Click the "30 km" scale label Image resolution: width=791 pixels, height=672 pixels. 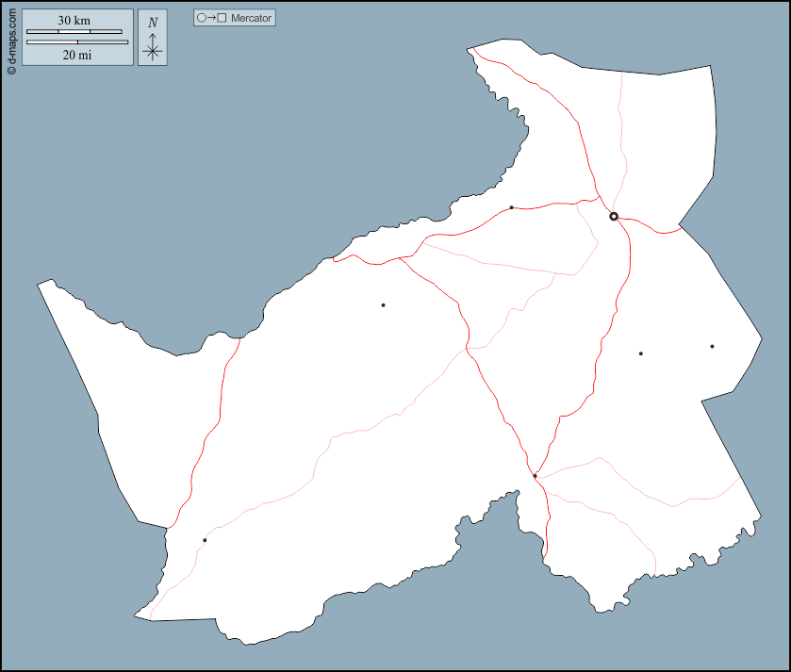(74, 21)
